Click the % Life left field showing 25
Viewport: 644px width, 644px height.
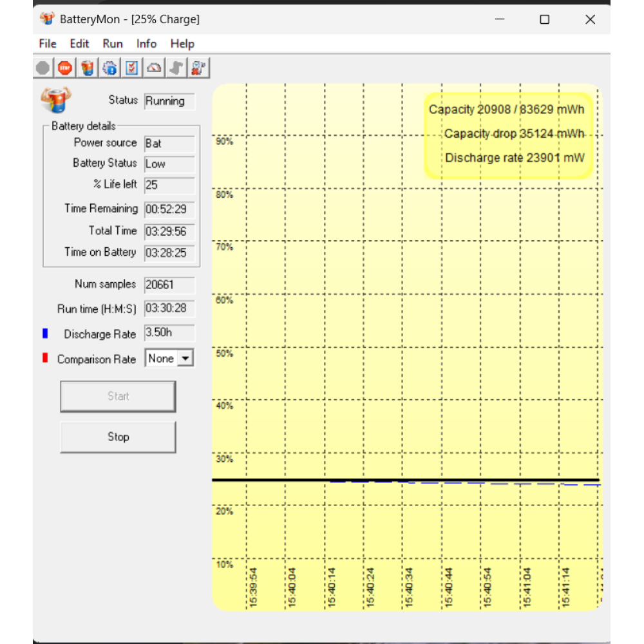point(169,185)
